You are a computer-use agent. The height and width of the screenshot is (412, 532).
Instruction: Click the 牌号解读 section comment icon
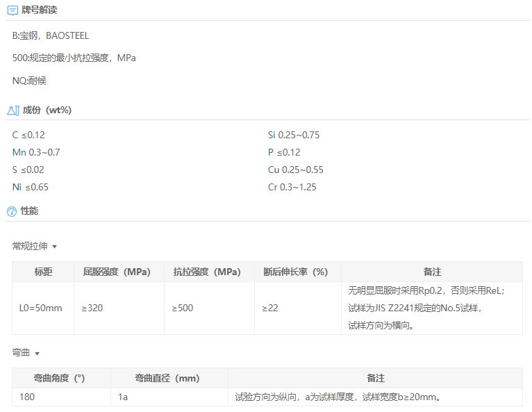tap(13, 10)
